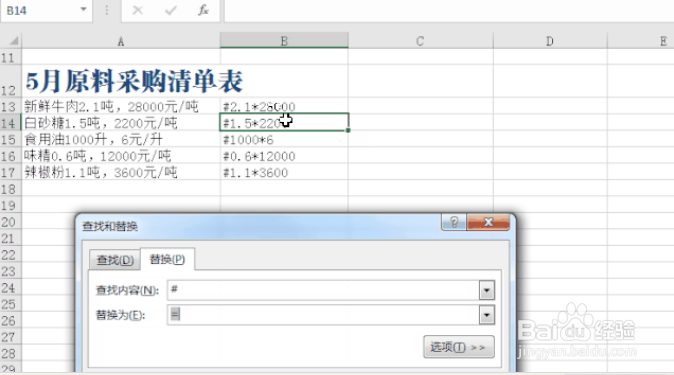Select row 15 header

(x=9, y=139)
